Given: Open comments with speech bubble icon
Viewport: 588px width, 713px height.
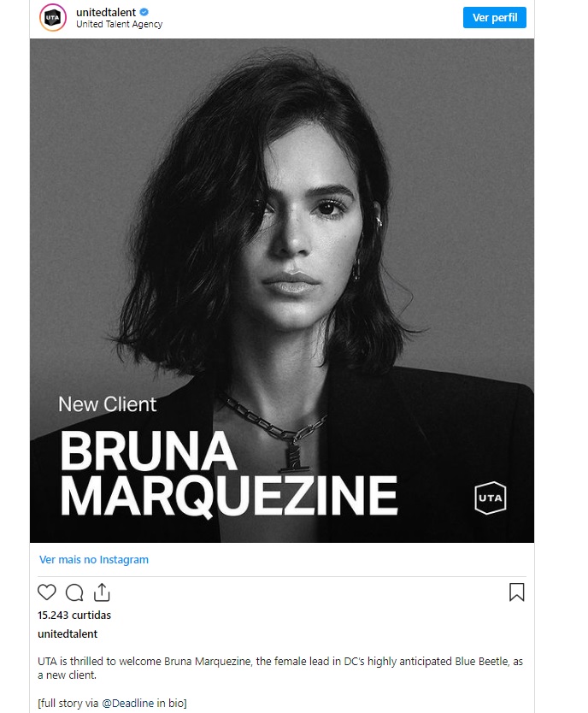Looking at the screenshot, I should point(74,592).
